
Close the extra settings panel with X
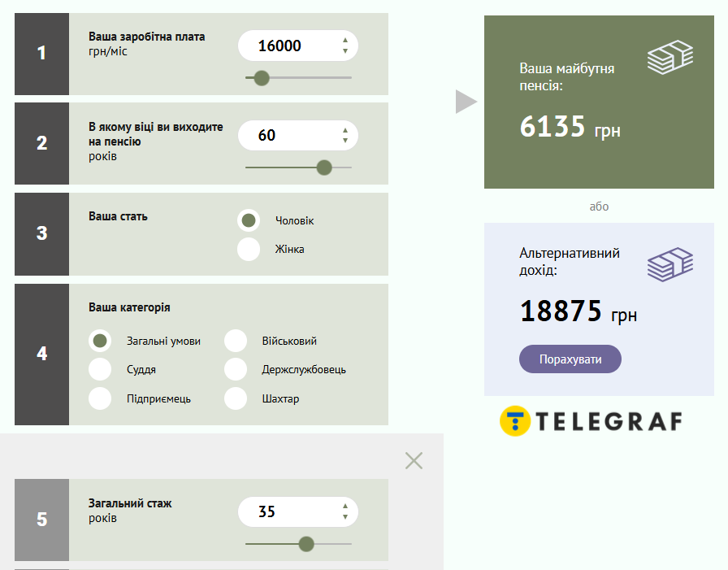[x=414, y=460]
